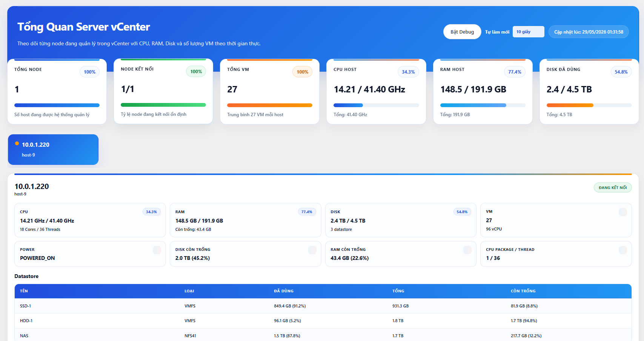Click the RAM HOST 77.4% badge
Viewport: 644px width, 341px height.
515,72
